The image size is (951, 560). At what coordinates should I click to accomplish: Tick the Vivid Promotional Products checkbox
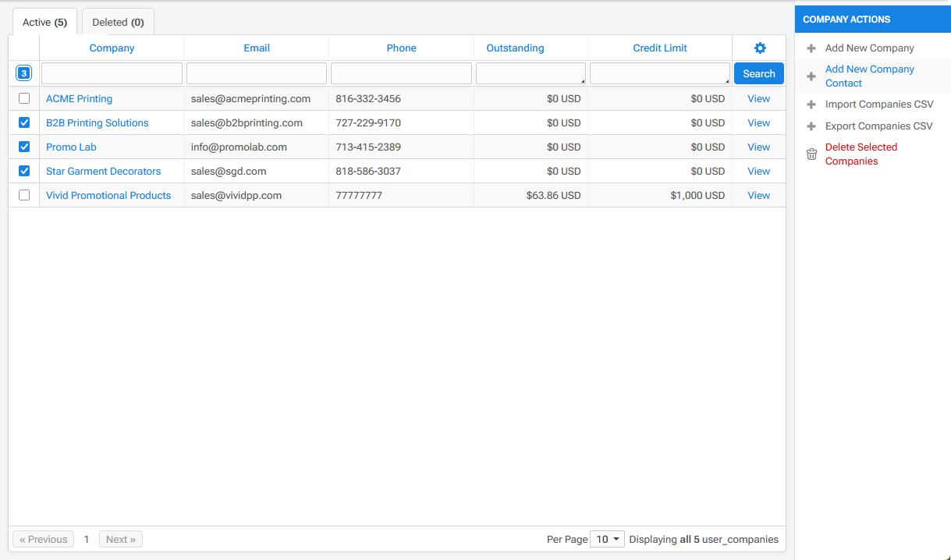24,196
